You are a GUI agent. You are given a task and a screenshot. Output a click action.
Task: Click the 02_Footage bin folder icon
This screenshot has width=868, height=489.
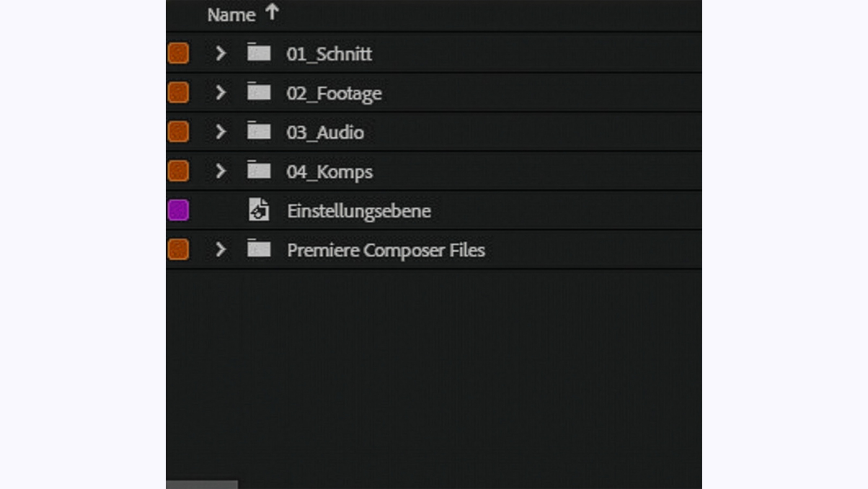259,92
